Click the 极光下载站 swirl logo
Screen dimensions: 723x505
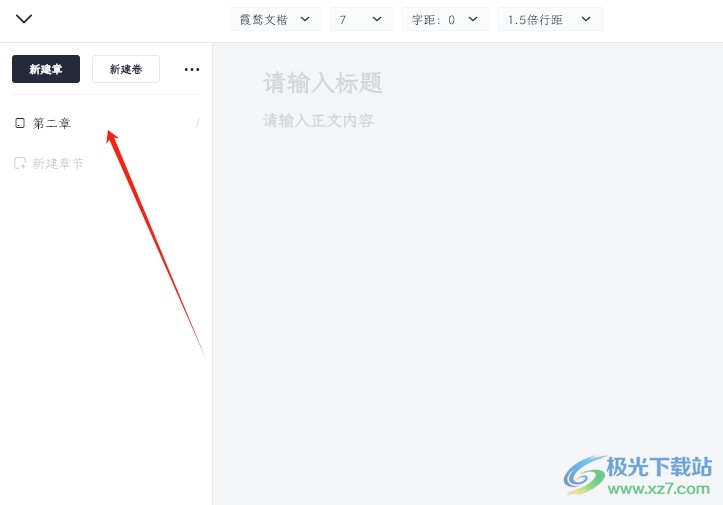[x=585, y=475]
